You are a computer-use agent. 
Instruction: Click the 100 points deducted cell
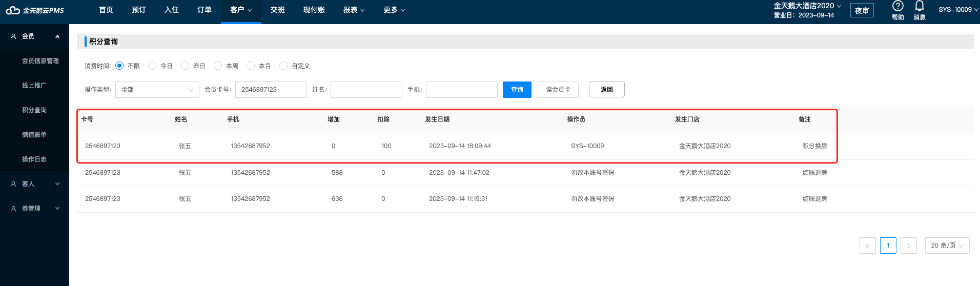point(386,146)
